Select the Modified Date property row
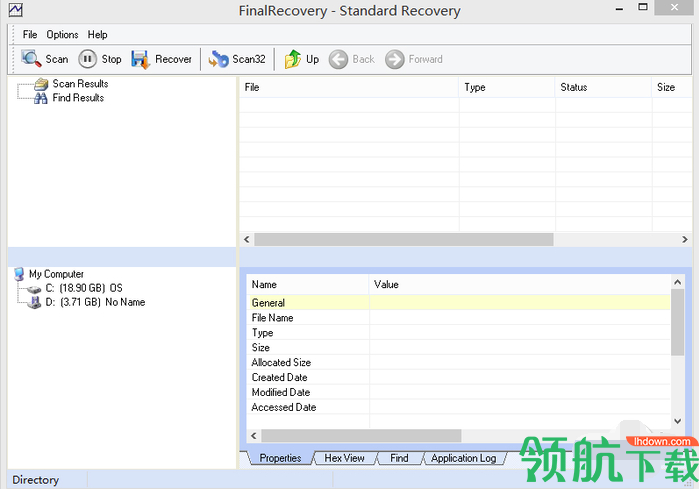Viewport: 699px width, 489px height. click(458, 392)
